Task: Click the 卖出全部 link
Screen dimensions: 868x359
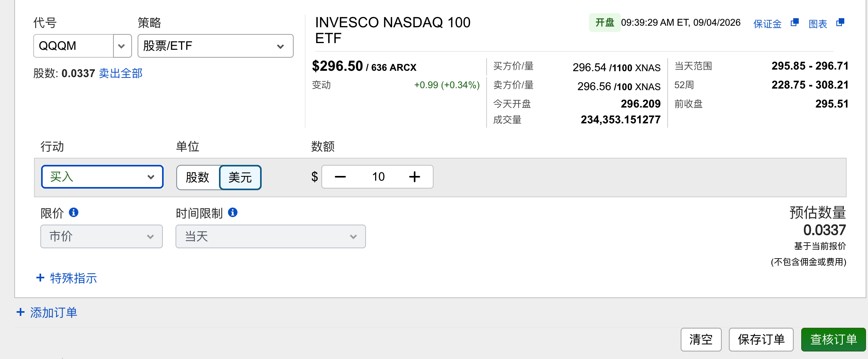Action: coord(121,73)
